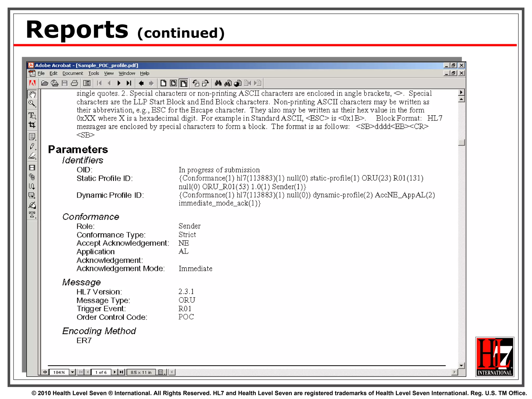
Task: Click the status bar Next Page button
Action: coord(115,372)
